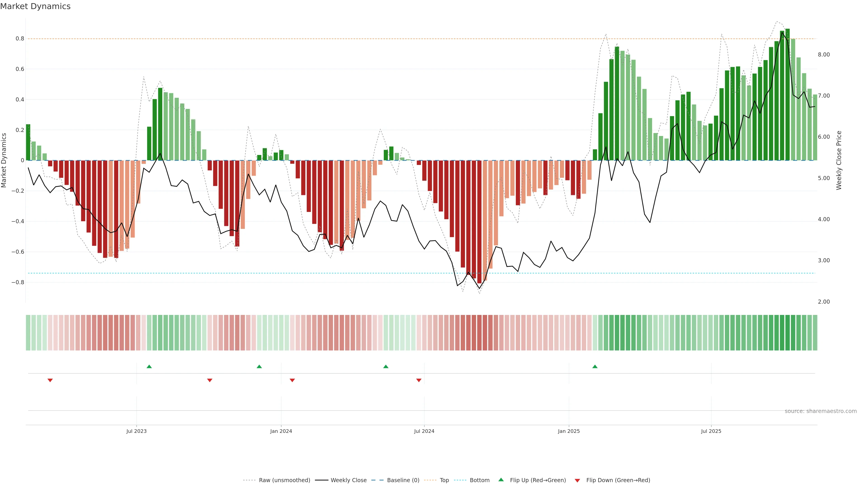868x488 pixels.
Task: Click the first red flip-down marker at far left
Action: coord(50,380)
